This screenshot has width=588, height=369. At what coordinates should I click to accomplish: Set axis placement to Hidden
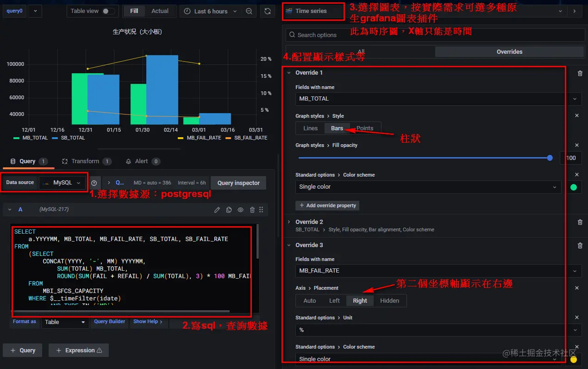click(x=390, y=301)
